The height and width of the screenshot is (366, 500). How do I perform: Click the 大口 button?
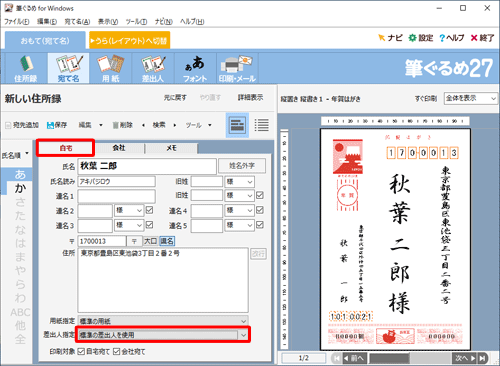[150, 241]
